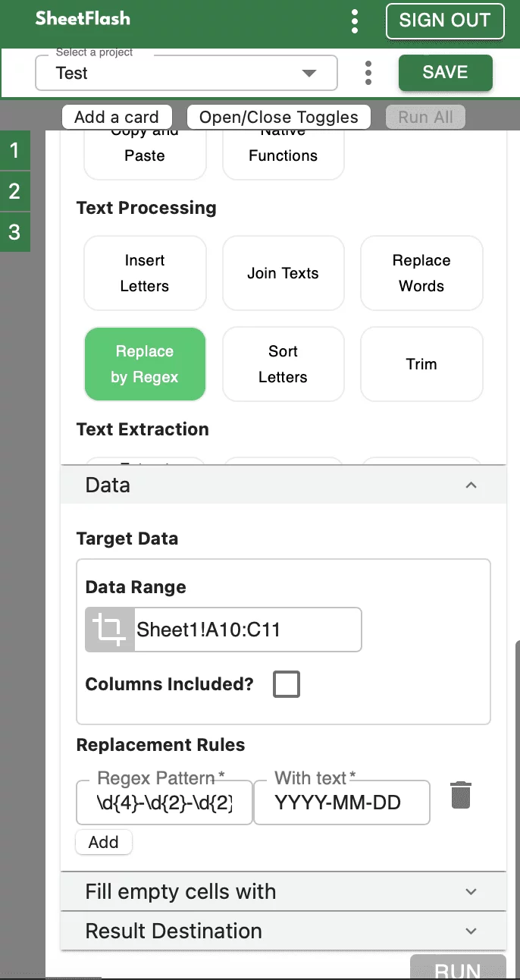The width and height of the screenshot is (520, 980).
Task: Click the range selection crop icon
Action: (109, 630)
